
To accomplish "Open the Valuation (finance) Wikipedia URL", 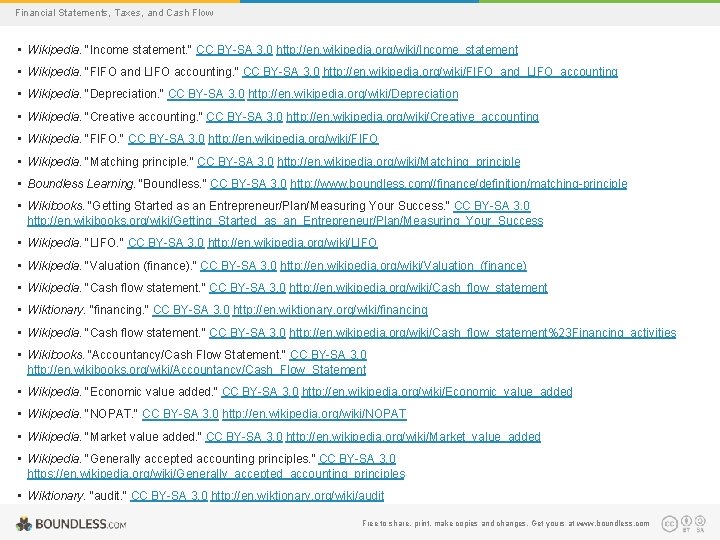I will coord(403,265).
